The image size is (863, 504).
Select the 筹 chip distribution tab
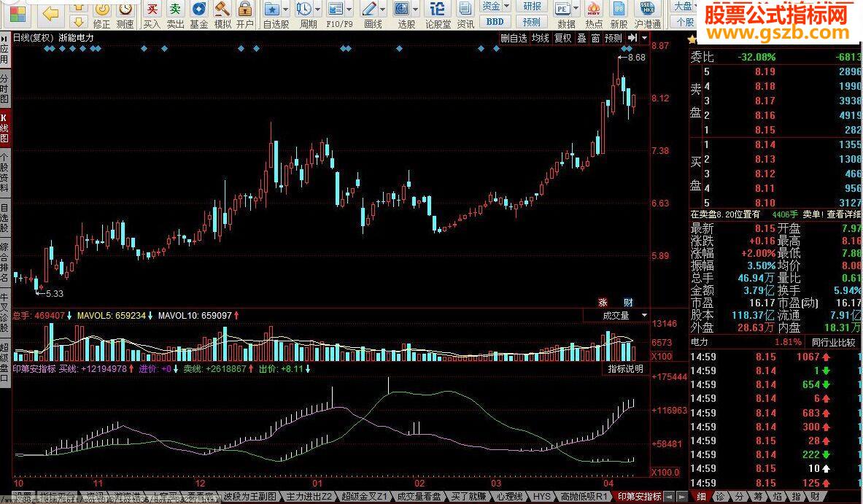[759, 496]
